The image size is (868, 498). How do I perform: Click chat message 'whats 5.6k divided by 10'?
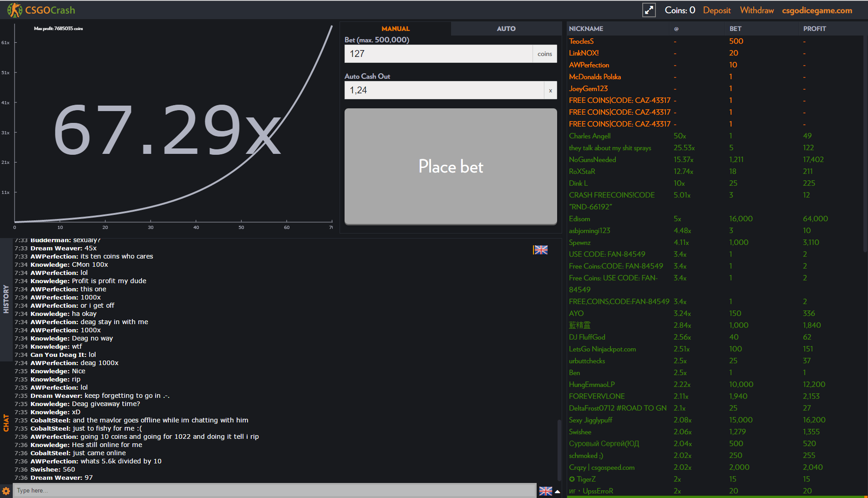coord(121,461)
